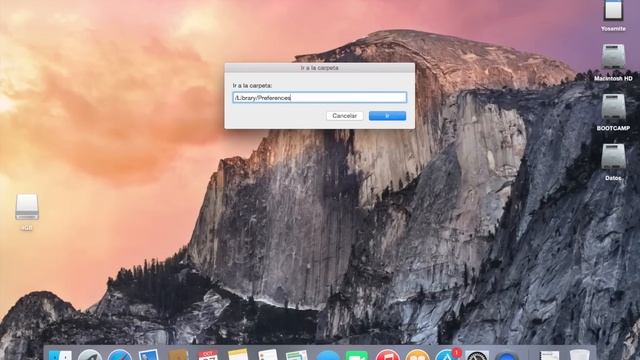The image size is (640, 360).
Task: Open System Preferences gear in Dock
Action: point(477,355)
